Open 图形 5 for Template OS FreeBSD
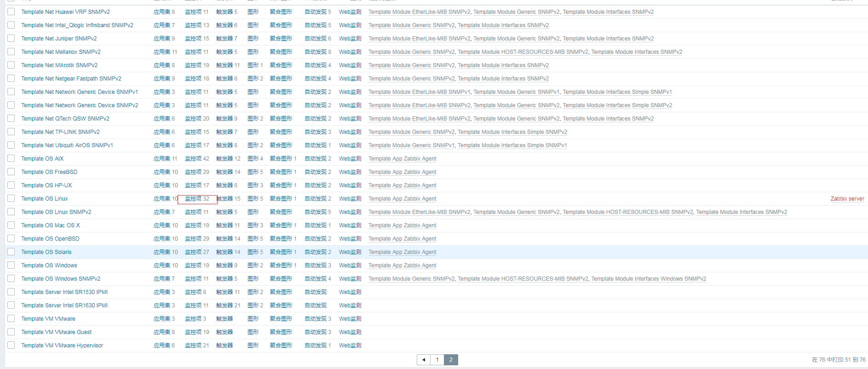The height and width of the screenshot is (369, 868). 255,172
